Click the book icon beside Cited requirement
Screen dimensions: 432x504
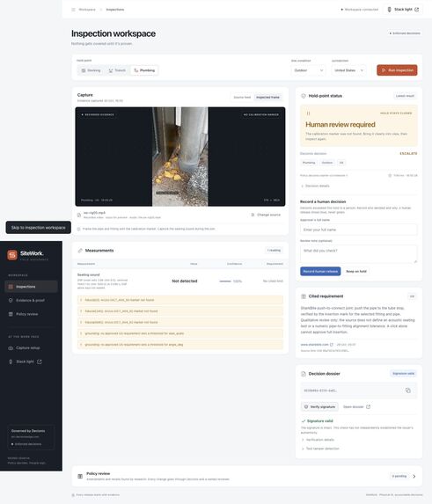304,296
